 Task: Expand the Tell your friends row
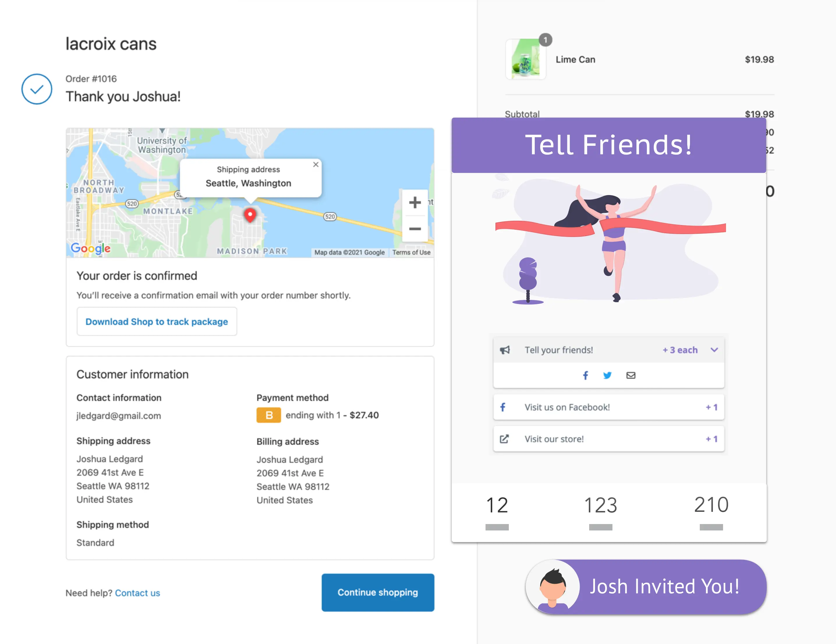[x=608, y=350]
